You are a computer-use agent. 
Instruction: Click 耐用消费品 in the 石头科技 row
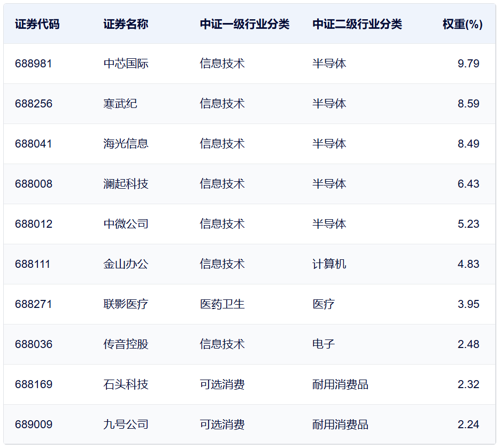[x=340, y=384]
